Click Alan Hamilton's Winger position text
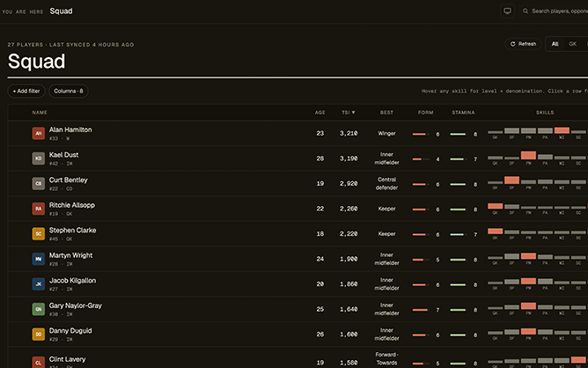 coord(386,133)
